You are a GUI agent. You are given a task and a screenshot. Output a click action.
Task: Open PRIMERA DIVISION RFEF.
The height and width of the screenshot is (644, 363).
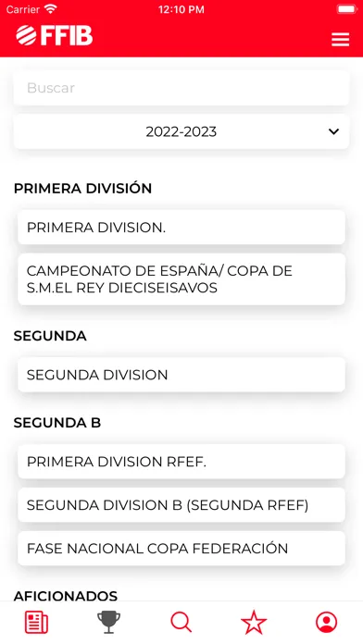[x=181, y=462]
